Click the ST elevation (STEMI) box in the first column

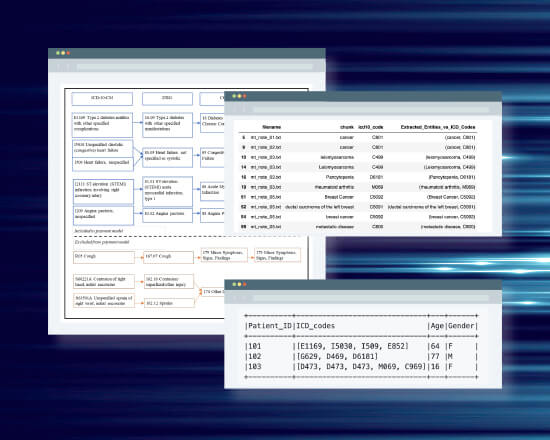103,192
